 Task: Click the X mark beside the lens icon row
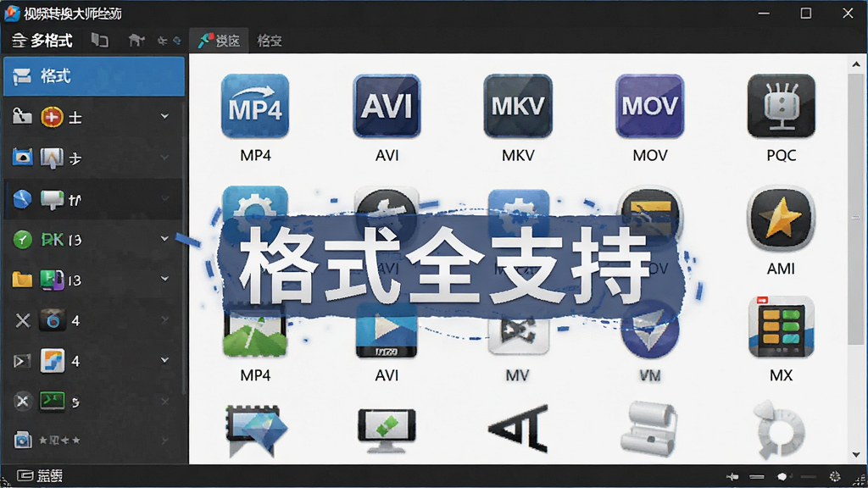[x=23, y=320]
